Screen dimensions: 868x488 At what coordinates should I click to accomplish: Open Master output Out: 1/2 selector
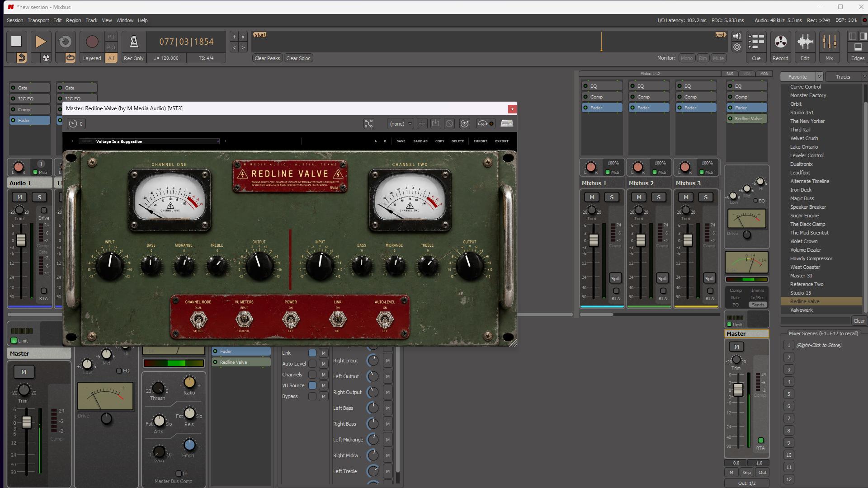(746, 483)
